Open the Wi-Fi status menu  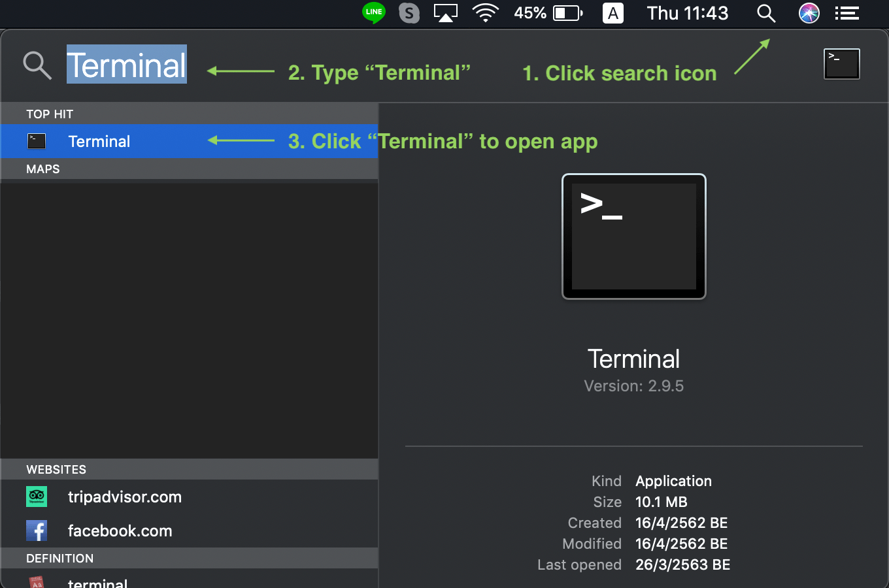coord(486,13)
